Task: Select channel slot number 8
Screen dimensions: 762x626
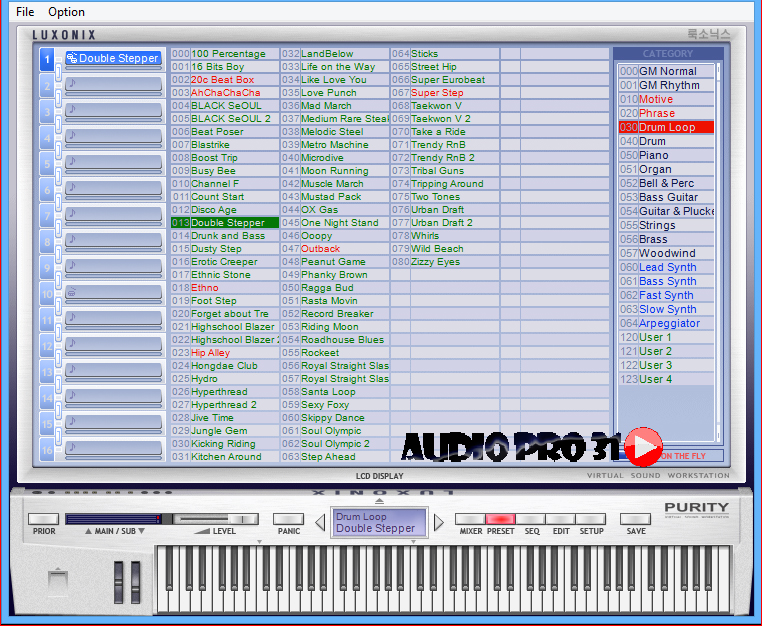Action: (47, 242)
